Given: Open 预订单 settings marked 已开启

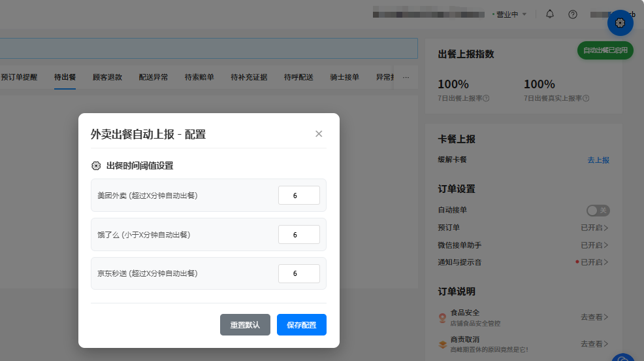Looking at the screenshot, I should click(x=594, y=228).
